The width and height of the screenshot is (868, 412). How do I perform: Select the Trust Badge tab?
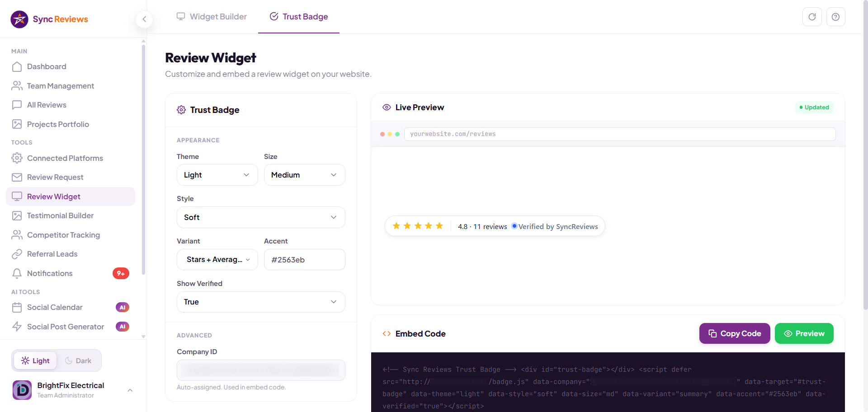coord(299,17)
